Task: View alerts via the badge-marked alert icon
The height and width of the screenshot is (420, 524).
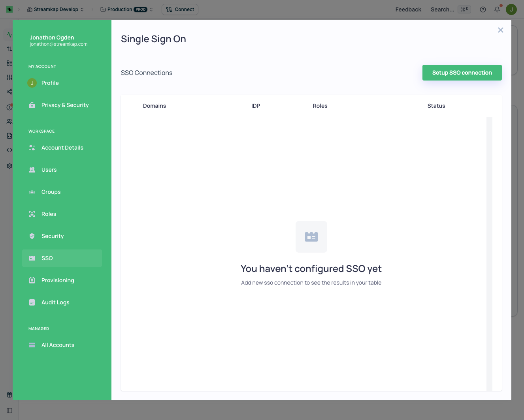Action: click(x=9, y=107)
